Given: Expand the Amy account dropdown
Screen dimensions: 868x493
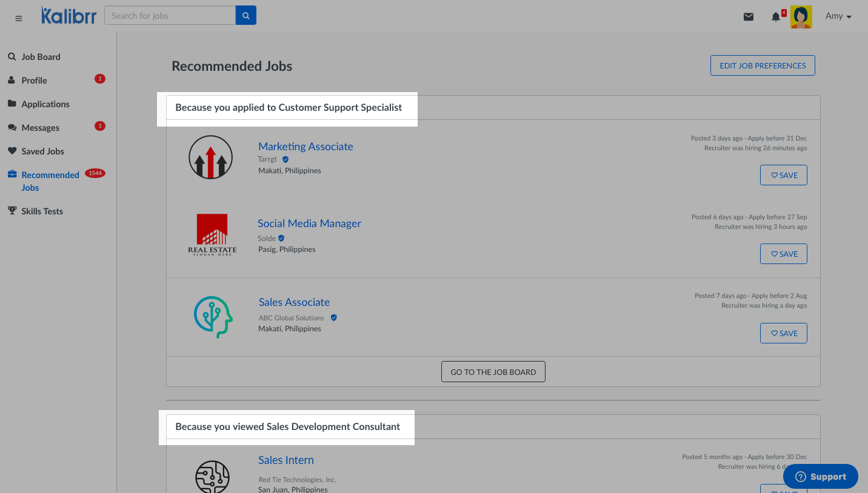Looking at the screenshot, I should coord(838,16).
